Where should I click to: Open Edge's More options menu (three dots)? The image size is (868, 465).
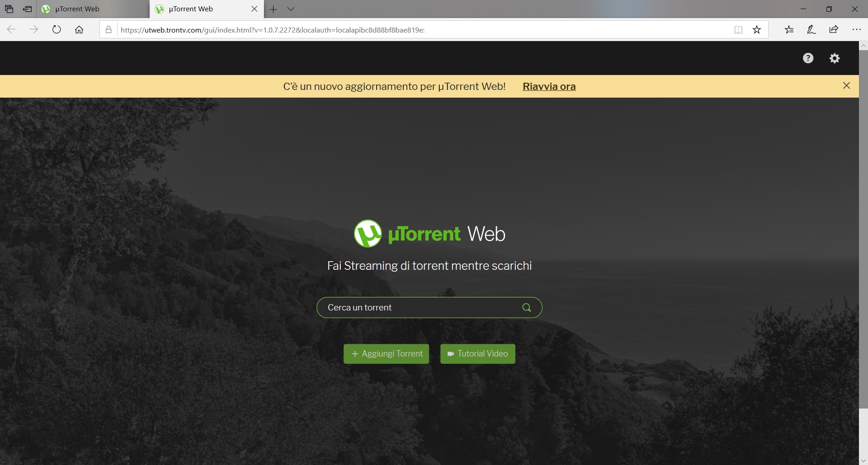pyautogui.click(x=857, y=29)
